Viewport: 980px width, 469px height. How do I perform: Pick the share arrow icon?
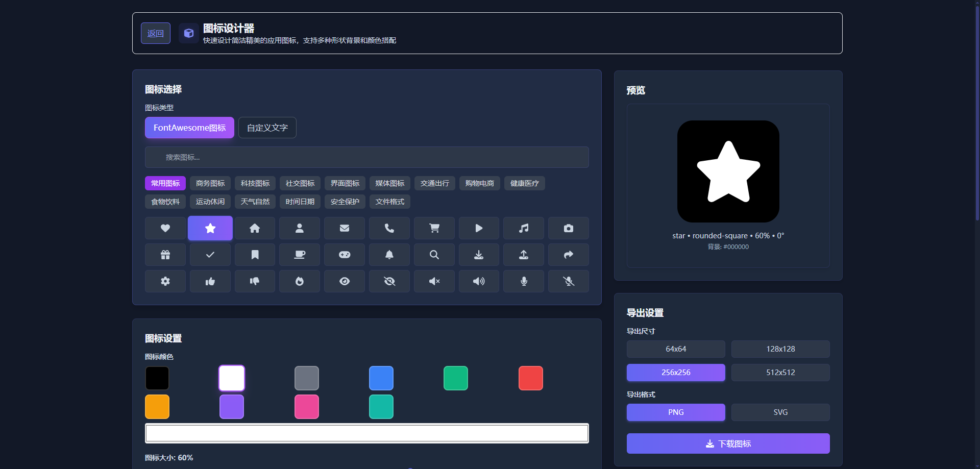(x=569, y=255)
